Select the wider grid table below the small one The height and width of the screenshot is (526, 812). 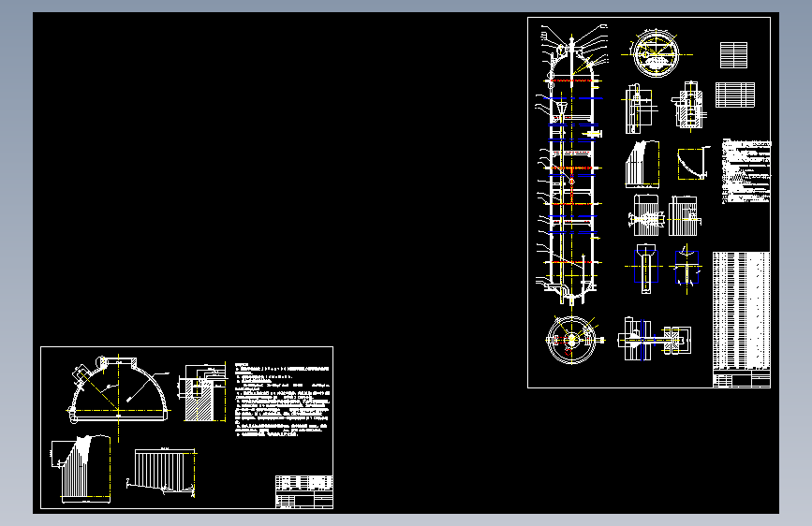point(735,95)
